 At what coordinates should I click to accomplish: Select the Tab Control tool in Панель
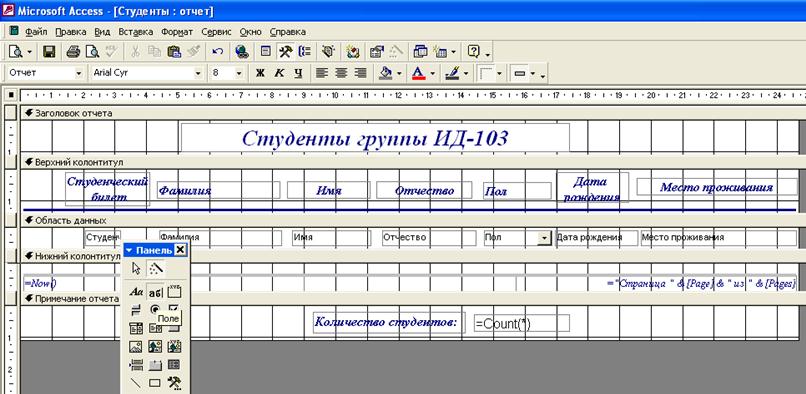tap(155, 365)
